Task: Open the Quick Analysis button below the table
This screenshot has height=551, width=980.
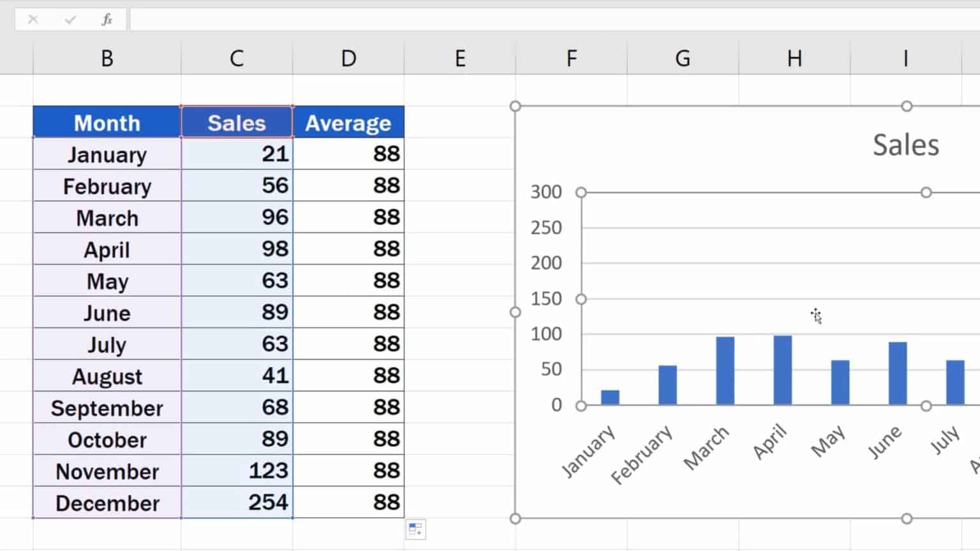Action: pos(416,529)
